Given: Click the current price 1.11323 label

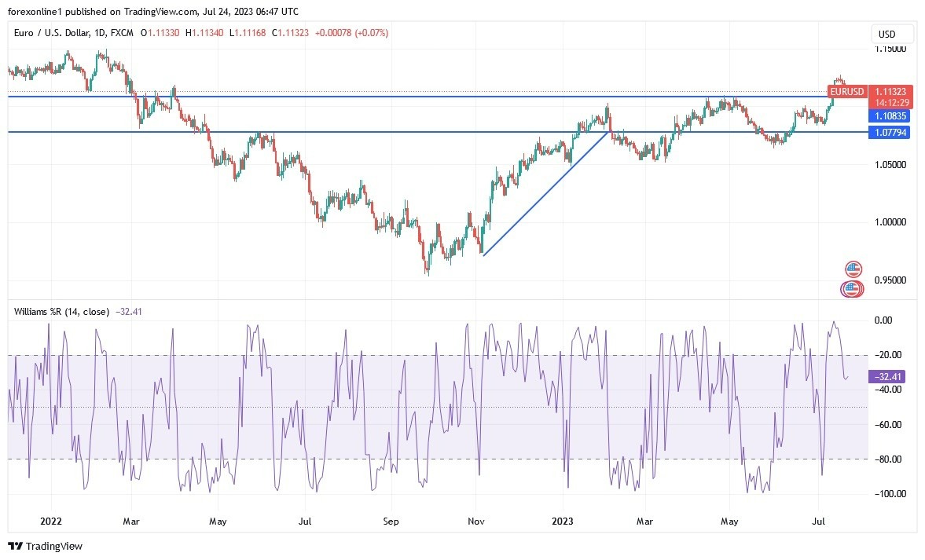Looking at the screenshot, I should [x=890, y=91].
